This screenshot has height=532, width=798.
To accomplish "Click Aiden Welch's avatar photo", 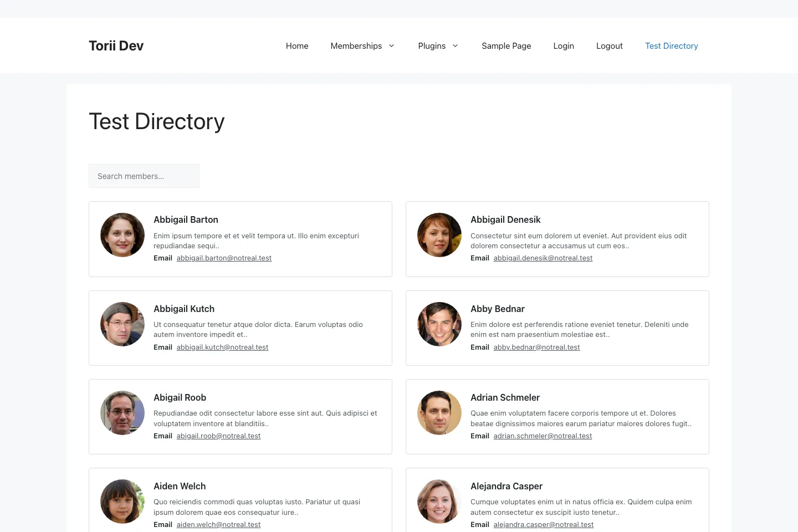I will point(122,502).
